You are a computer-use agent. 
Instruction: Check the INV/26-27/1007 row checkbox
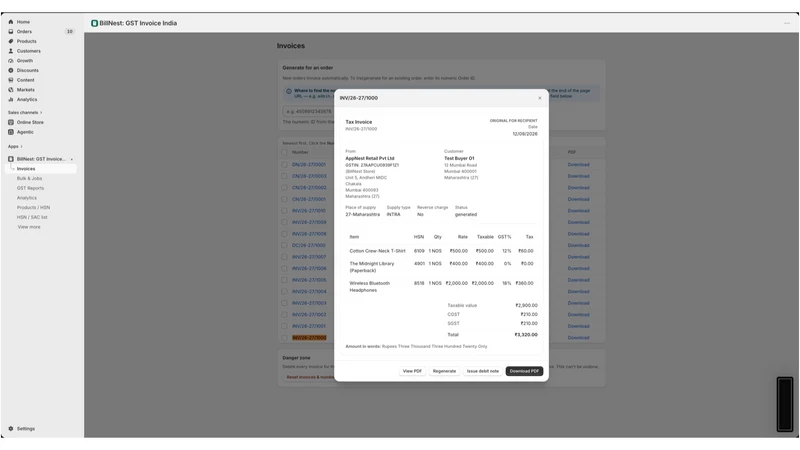coord(285,257)
